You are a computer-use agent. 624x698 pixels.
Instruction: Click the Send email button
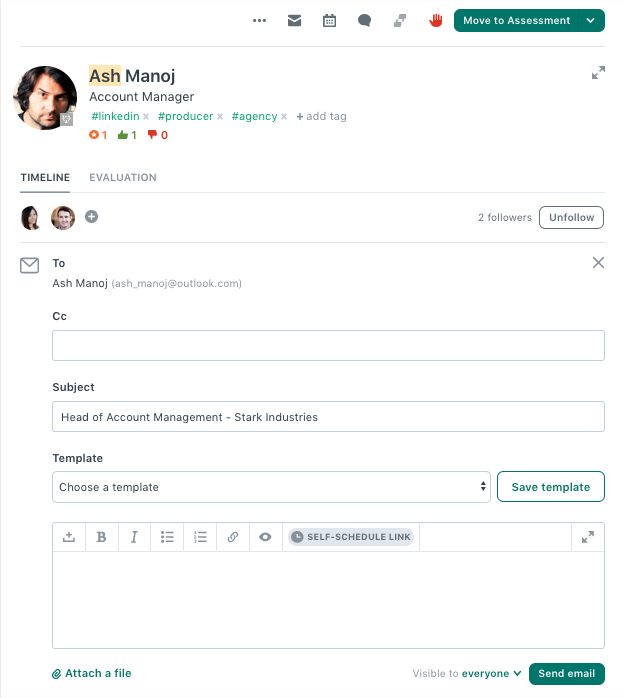click(567, 674)
